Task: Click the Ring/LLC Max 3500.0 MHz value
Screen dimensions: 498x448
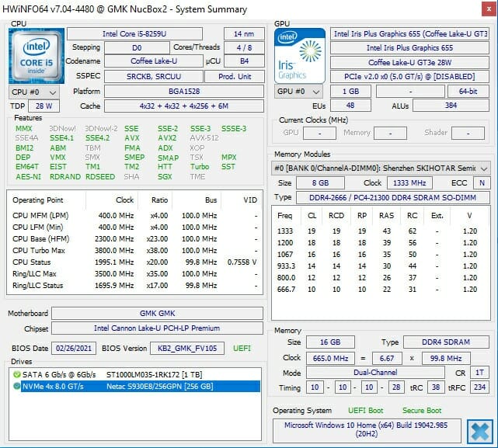Action: pos(114,273)
